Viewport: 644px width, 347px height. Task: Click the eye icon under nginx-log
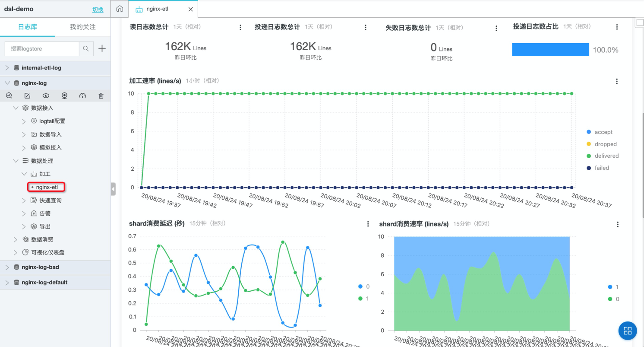(46, 96)
